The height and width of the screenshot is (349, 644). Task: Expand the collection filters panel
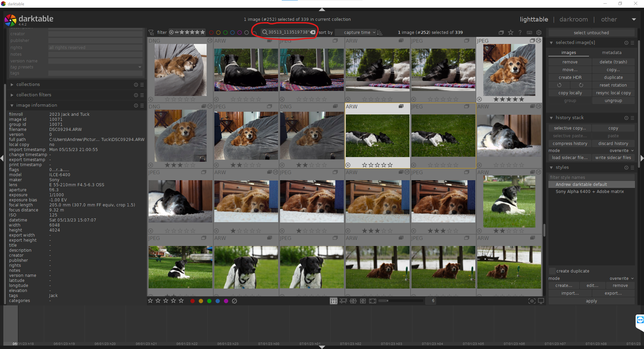pos(34,95)
